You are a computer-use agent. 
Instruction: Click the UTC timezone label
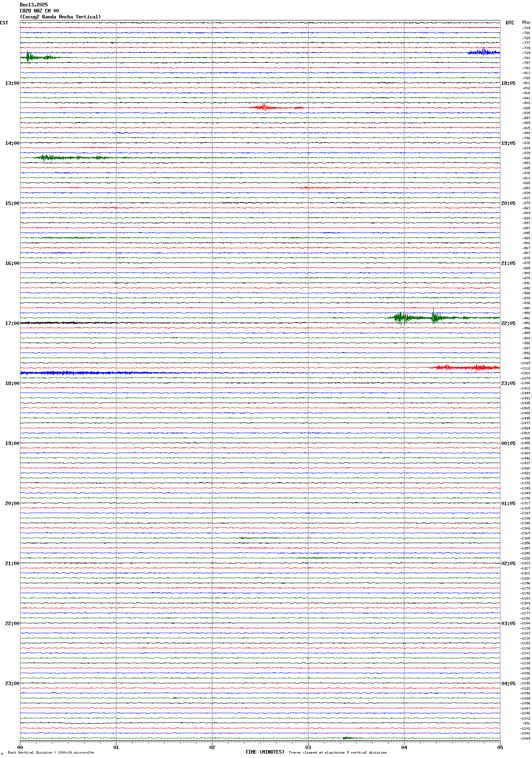(x=510, y=23)
